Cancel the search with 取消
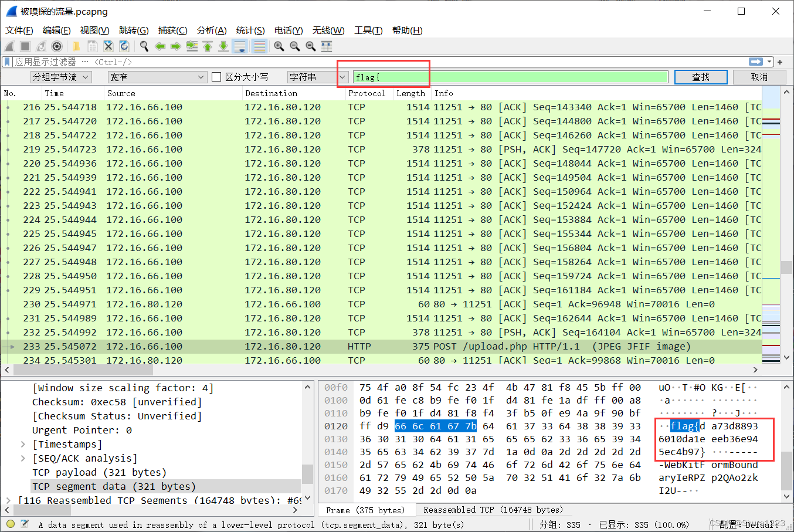Screen dimensions: 794x532 [x=759, y=77]
